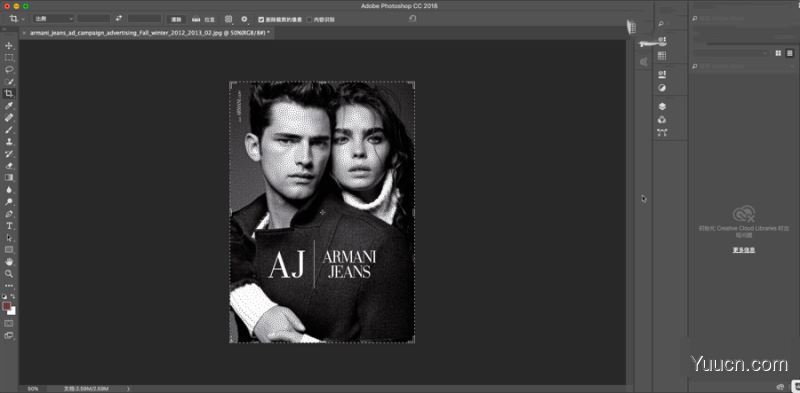Click the foreground color swatch
Screen dimensions: 800x393
pyautogui.click(x=7, y=306)
